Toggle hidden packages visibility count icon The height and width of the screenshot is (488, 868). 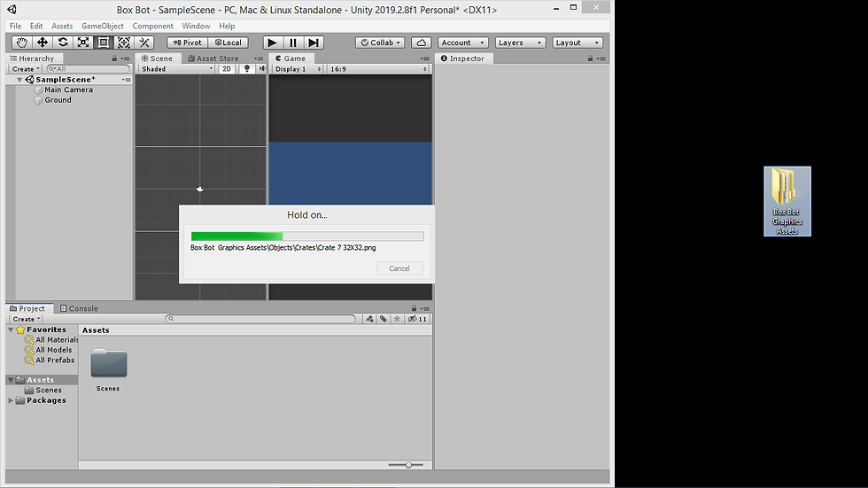point(417,319)
